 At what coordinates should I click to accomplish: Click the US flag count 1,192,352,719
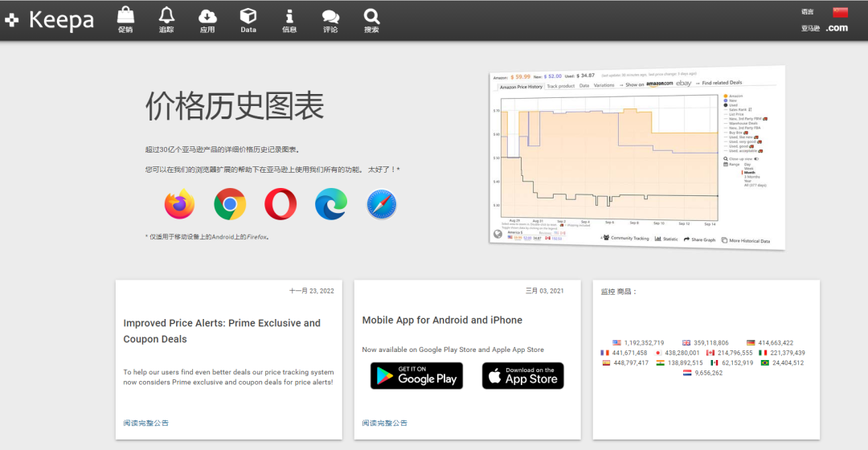[638, 342]
